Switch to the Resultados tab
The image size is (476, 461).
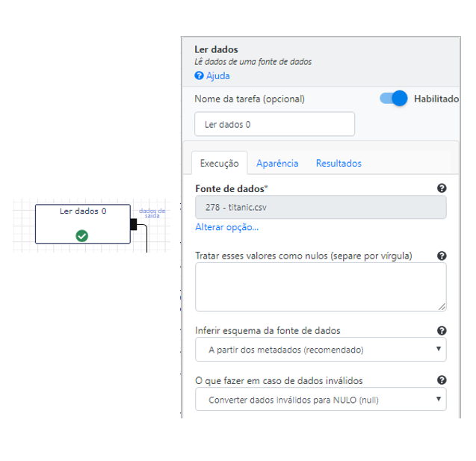pyautogui.click(x=339, y=164)
